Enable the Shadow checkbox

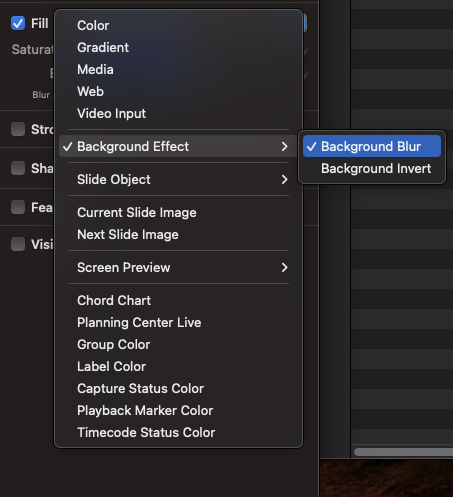pyautogui.click(x=18, y=168)
